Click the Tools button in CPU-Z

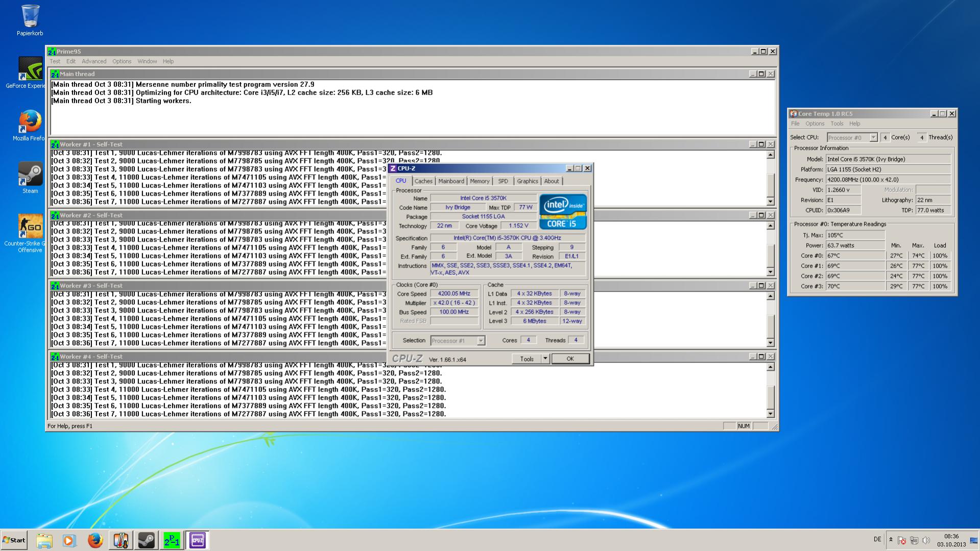527,359
